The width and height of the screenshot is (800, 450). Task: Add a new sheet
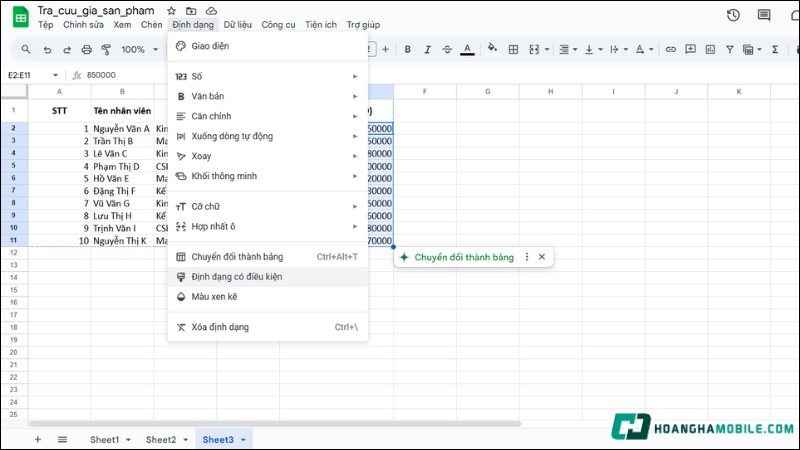pos(38,439)
